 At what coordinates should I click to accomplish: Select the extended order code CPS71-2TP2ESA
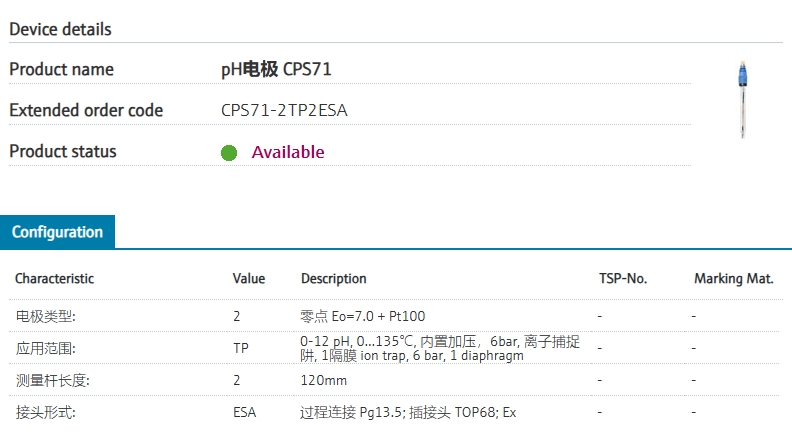285,111
